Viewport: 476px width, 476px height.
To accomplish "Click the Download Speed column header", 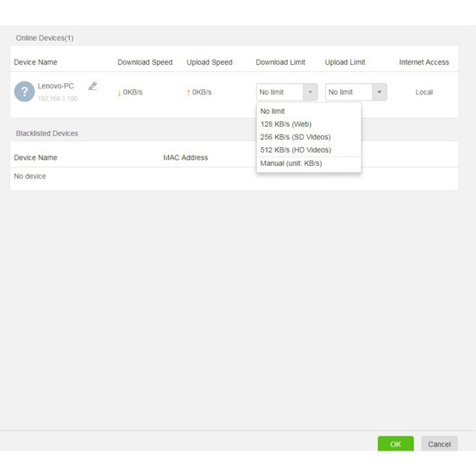I will [x=145, y=62].
